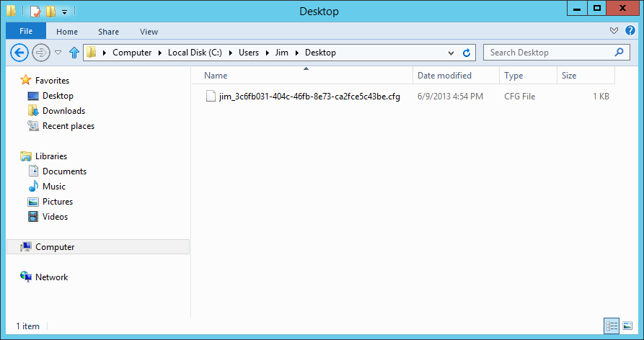Click Users in the address breadcrumb
The height and width of the screenshot is (340, 644).
pyautogui.click(x=249, y=53)
